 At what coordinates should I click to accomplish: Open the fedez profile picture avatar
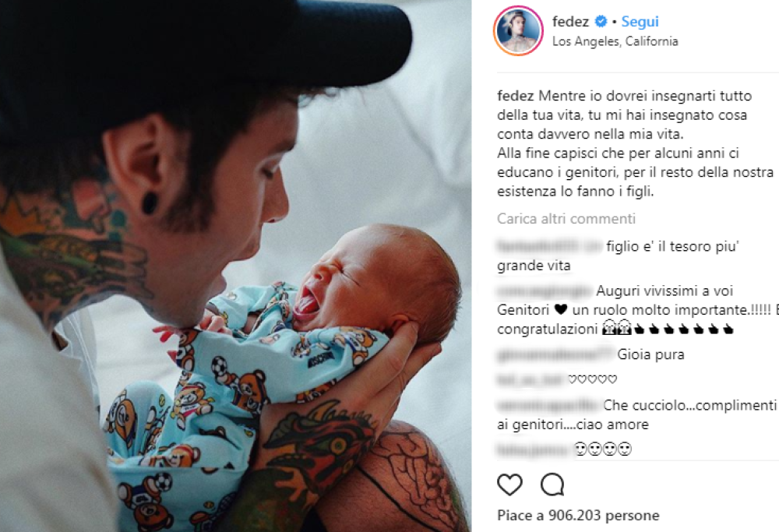(518, 30)
